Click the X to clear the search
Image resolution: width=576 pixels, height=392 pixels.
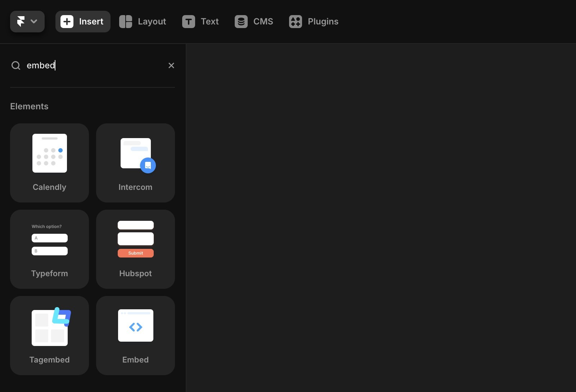[x=171, y=65]
